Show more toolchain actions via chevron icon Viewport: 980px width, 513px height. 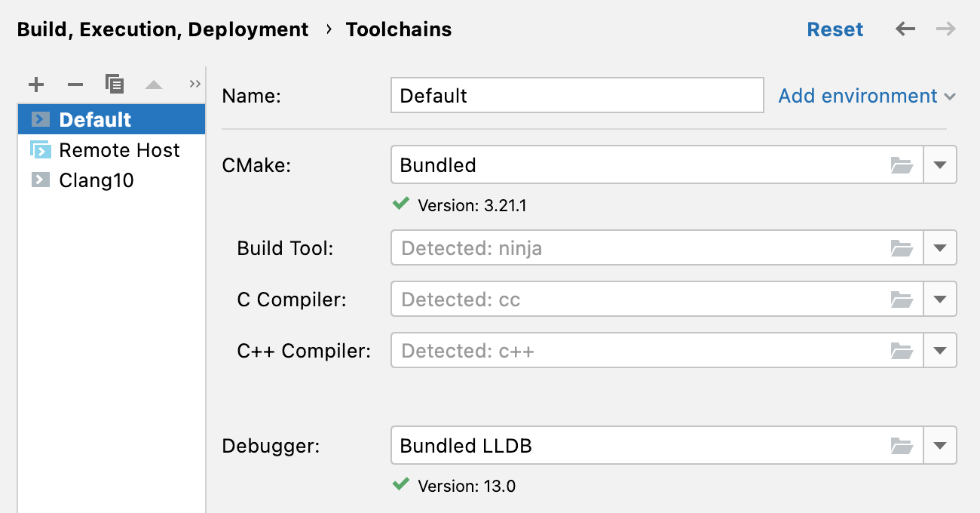[194, 83]
